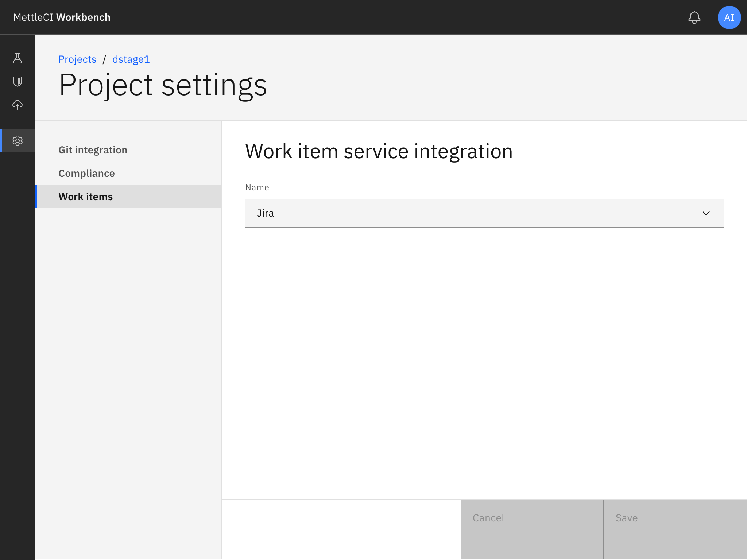This screenshot has width=747, height=560.
Task: Open the deployment panel above the sidebar divider
Action: 17,105
